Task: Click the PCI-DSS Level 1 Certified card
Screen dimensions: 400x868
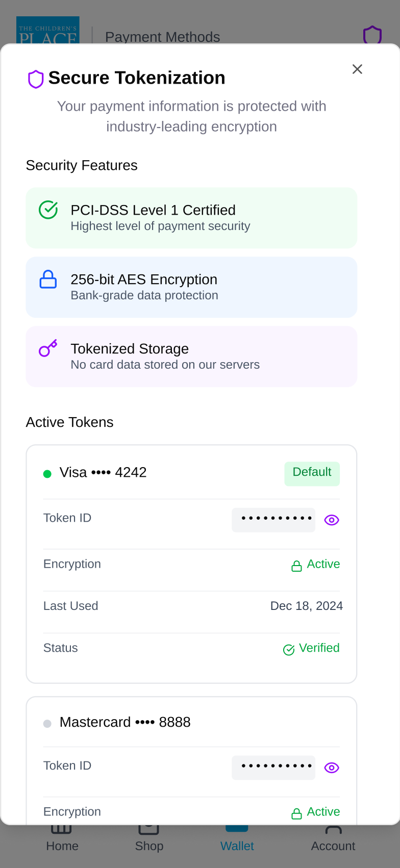Action: coord(191,218)
